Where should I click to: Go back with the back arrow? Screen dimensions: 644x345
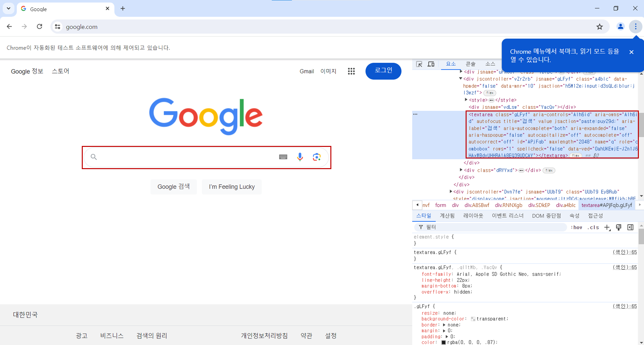[9, 26]
